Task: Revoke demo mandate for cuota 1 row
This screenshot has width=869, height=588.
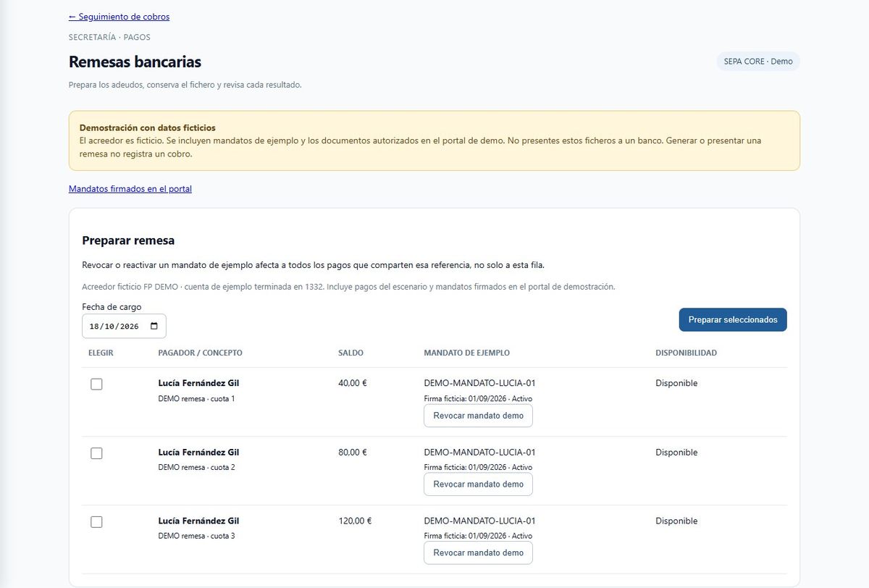Action: pos(478,416)
